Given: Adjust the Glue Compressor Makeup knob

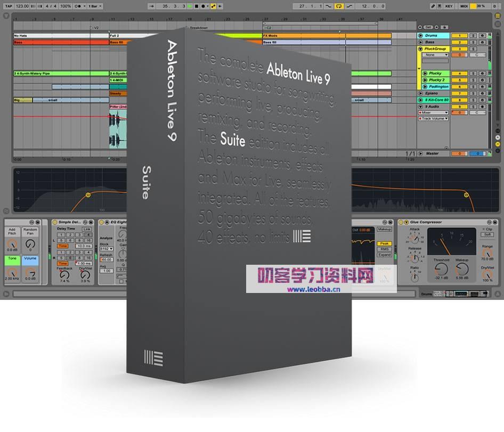Looking at the screenshot, I should click(462, 268).
